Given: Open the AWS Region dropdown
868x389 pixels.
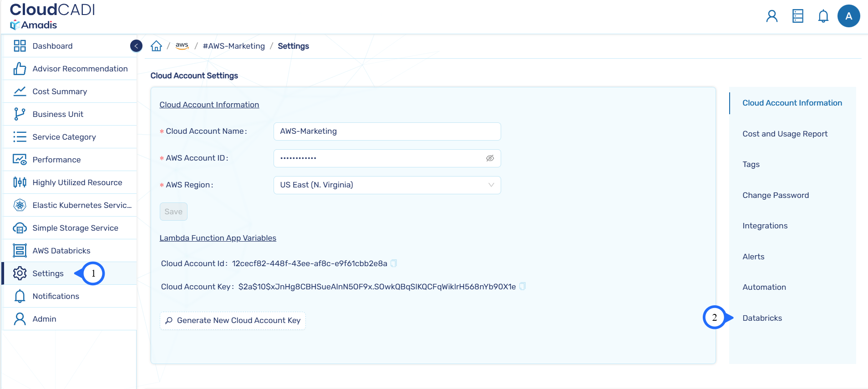Looking at the screenshot, I should point(387,185).
